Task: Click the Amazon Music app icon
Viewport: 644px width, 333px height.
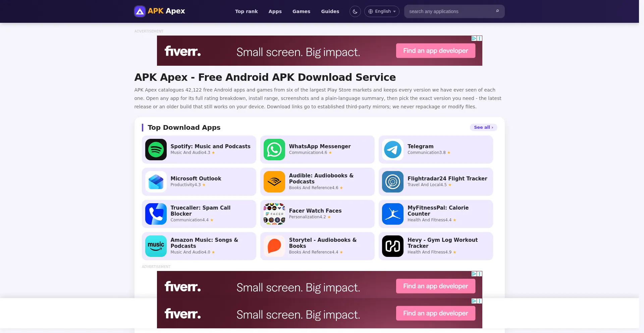Action: 156,246
